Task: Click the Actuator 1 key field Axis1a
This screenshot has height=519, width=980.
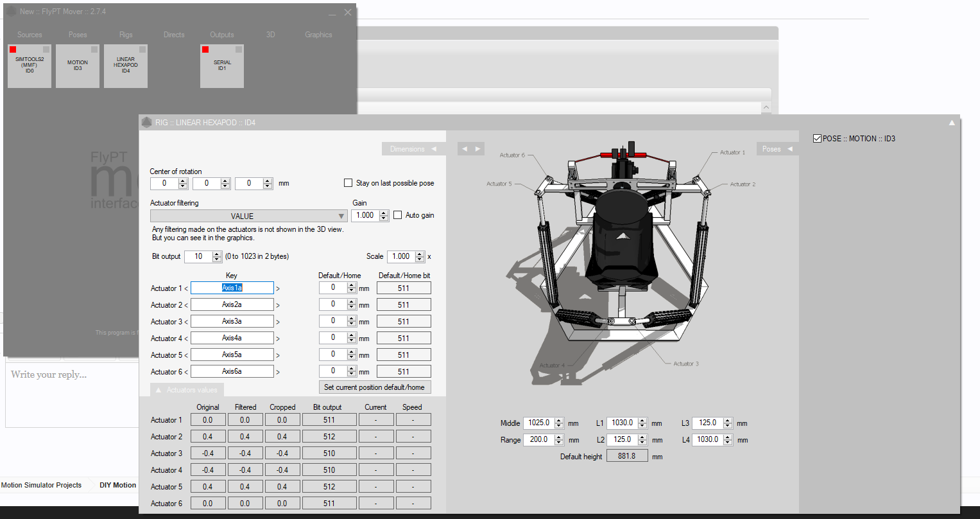Action: click(232, 288)
